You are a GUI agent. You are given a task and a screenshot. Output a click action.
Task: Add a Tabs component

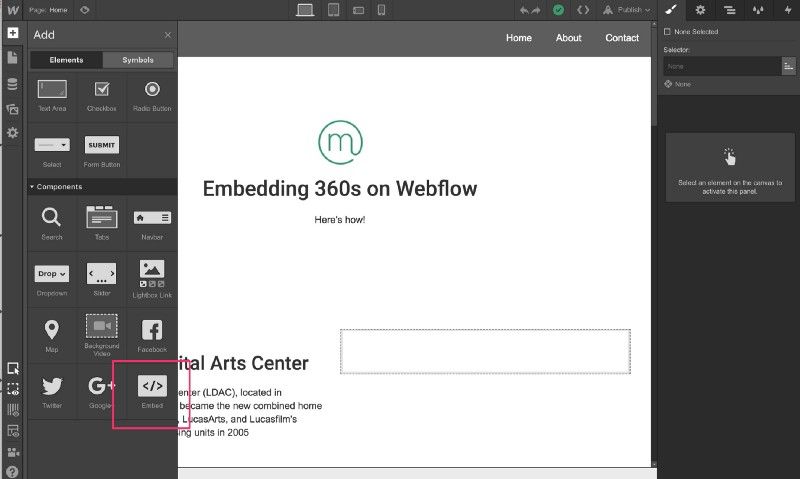(102, 223)
